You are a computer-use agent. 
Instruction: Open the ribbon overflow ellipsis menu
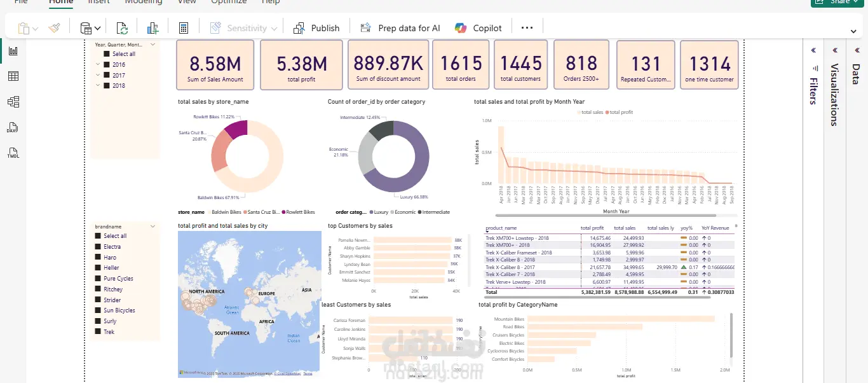pyautogui.click(x=527, y=28)
